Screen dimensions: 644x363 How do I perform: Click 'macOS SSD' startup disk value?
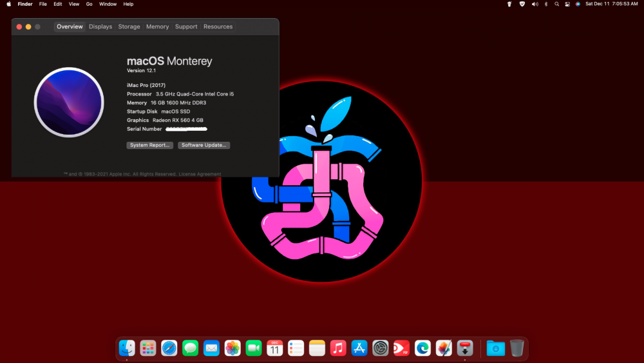[x=175, y=112]
